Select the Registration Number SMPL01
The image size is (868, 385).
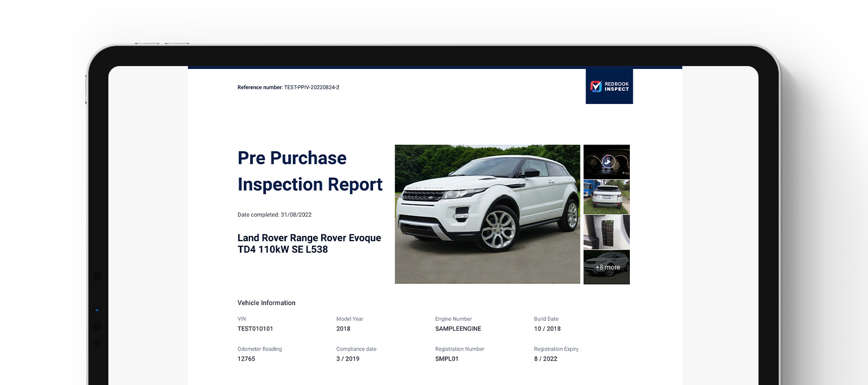pos(448,358)
